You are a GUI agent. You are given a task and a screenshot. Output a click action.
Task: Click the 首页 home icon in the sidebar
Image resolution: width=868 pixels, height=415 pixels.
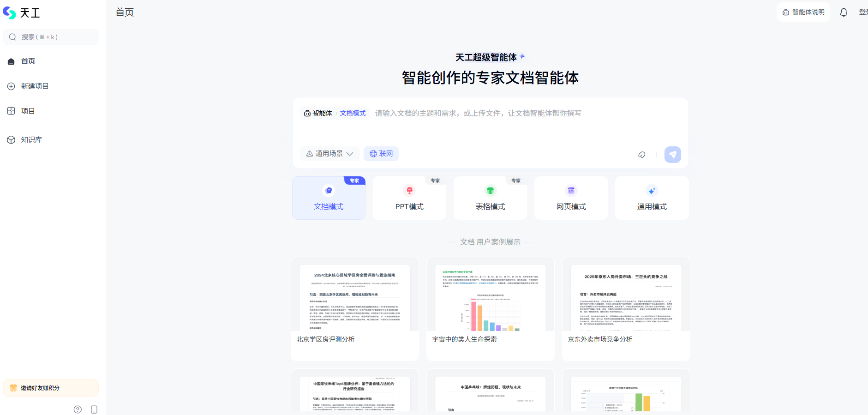(11, 61)
